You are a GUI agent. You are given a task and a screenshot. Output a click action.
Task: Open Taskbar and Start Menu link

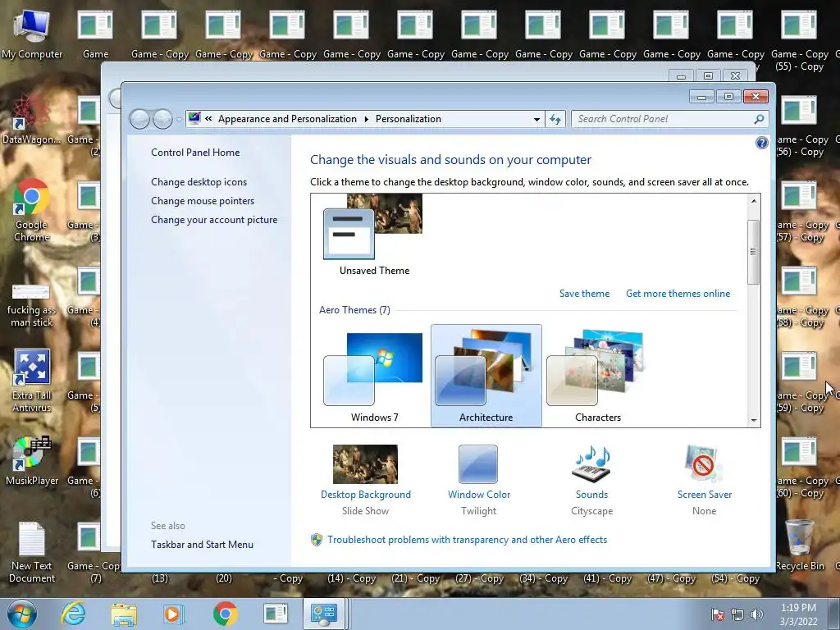click(x=202, y=545)
